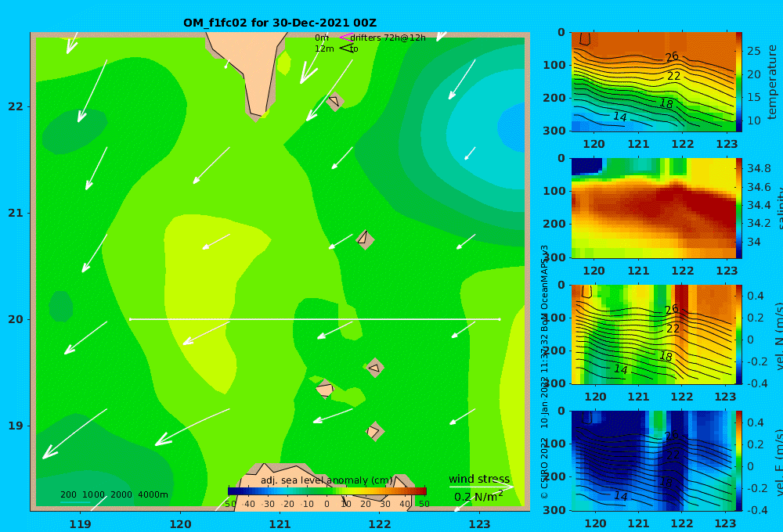This screenshot has width=783, height=532.
Task: Click contour label 14 in temperature panel
Action: click(x=619, y=117)
